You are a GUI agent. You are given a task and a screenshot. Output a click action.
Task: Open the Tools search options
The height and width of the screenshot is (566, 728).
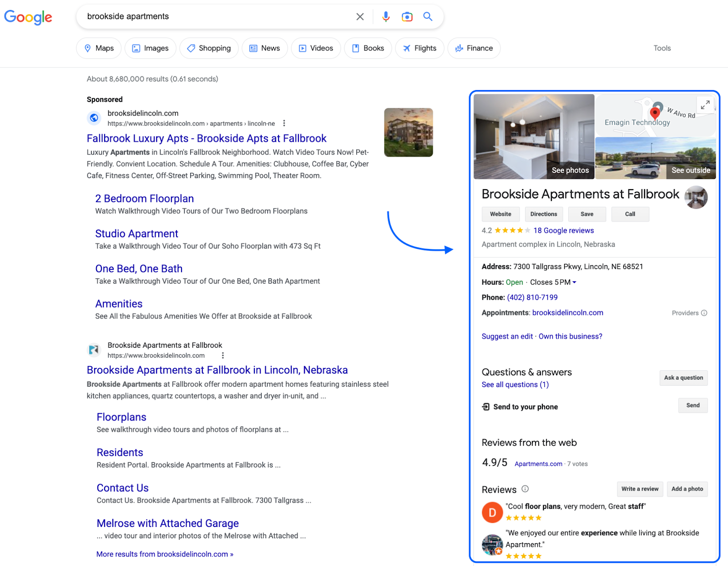click(662, 48)
